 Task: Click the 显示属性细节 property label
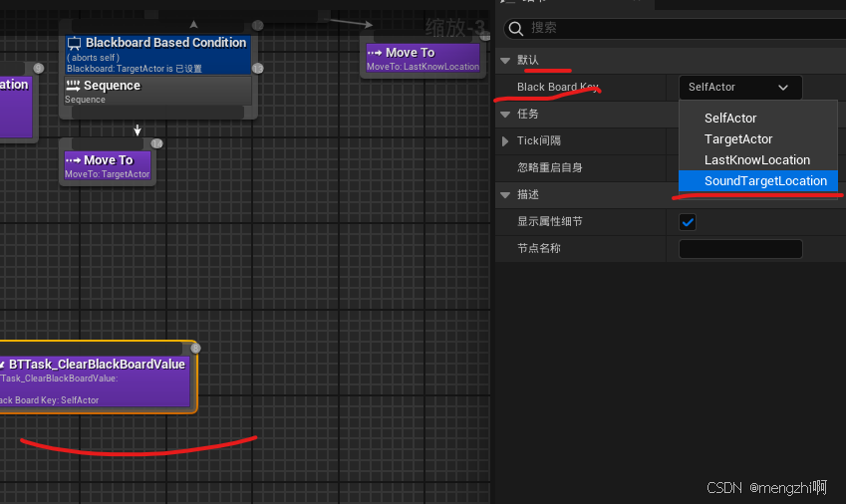coord(549,221)
